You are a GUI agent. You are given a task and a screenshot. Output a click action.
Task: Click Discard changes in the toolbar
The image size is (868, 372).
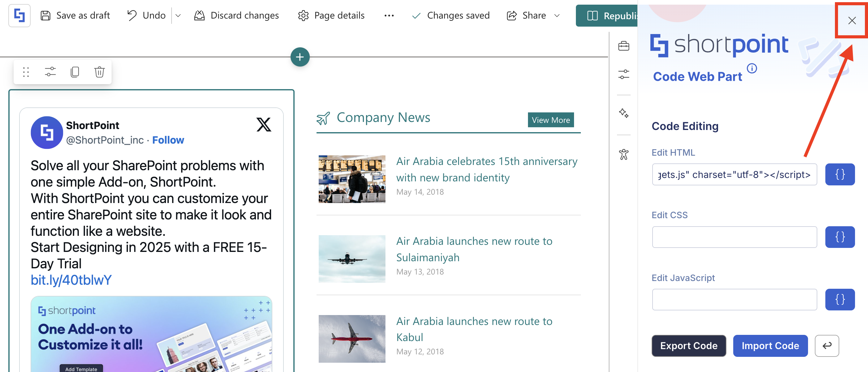[x=236, y=15]
